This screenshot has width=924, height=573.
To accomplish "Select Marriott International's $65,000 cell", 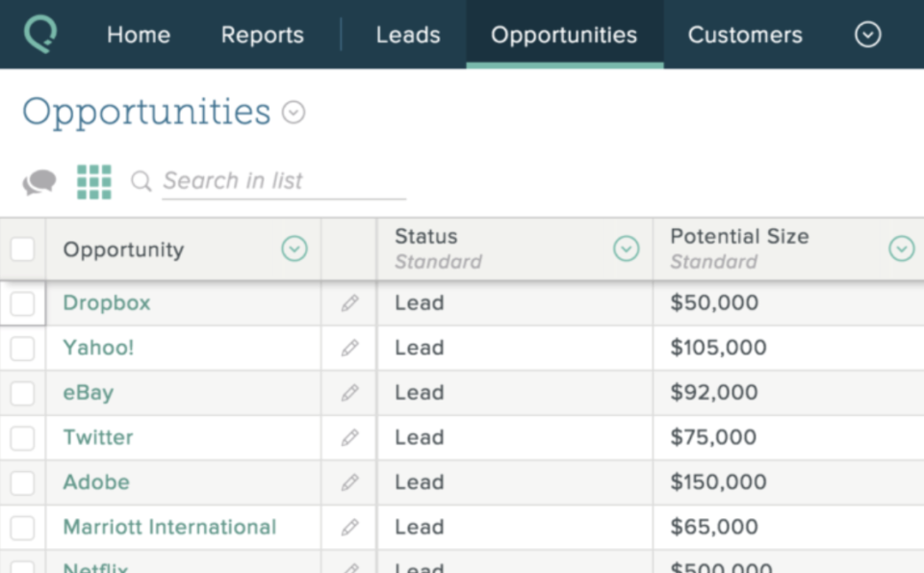I will (x=788, y=527).
